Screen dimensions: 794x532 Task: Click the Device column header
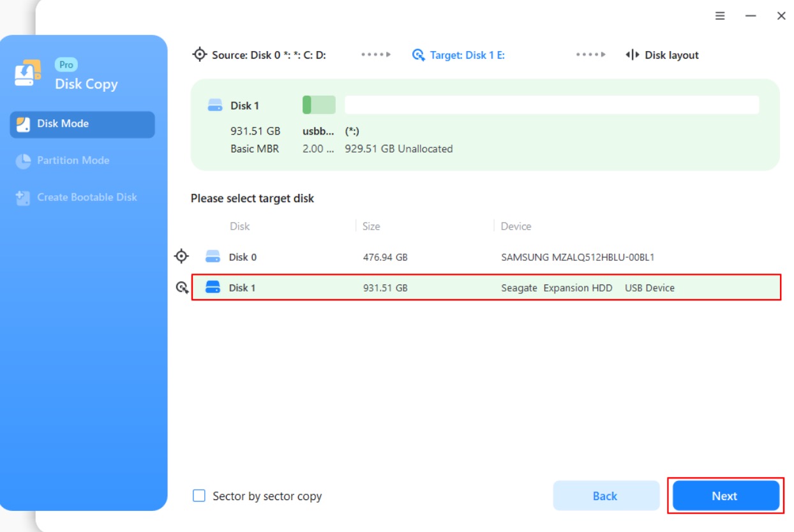pyautogui.click(x=516, y=226)
